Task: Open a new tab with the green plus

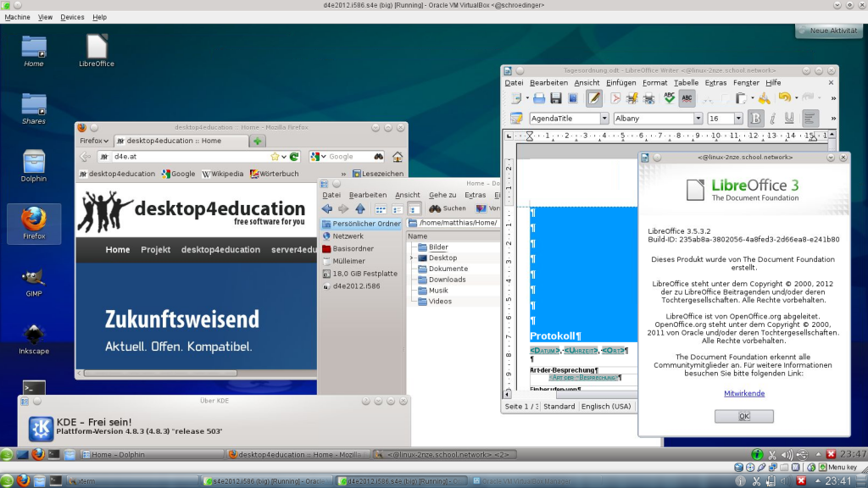Action: [258, 141]
